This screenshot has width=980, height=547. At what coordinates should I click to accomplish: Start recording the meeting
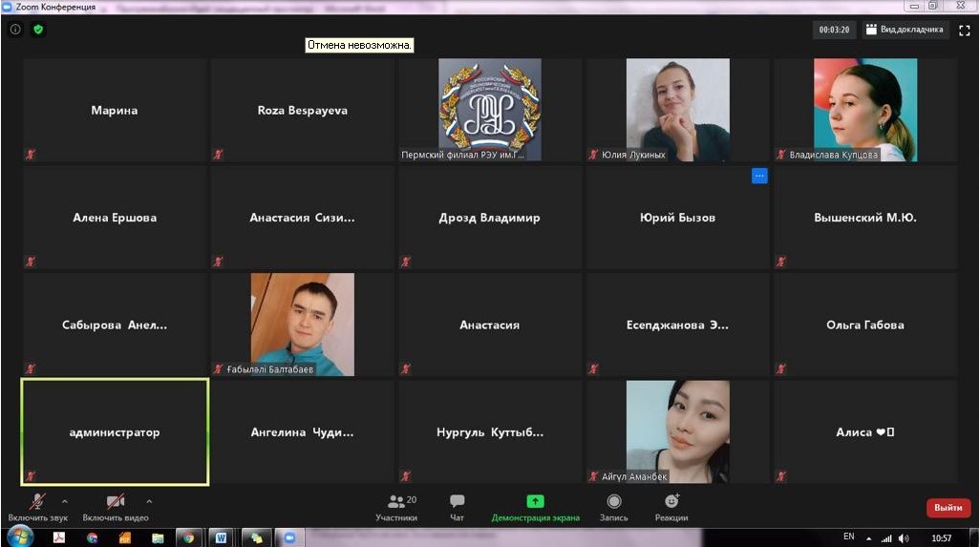coord(613,506)
